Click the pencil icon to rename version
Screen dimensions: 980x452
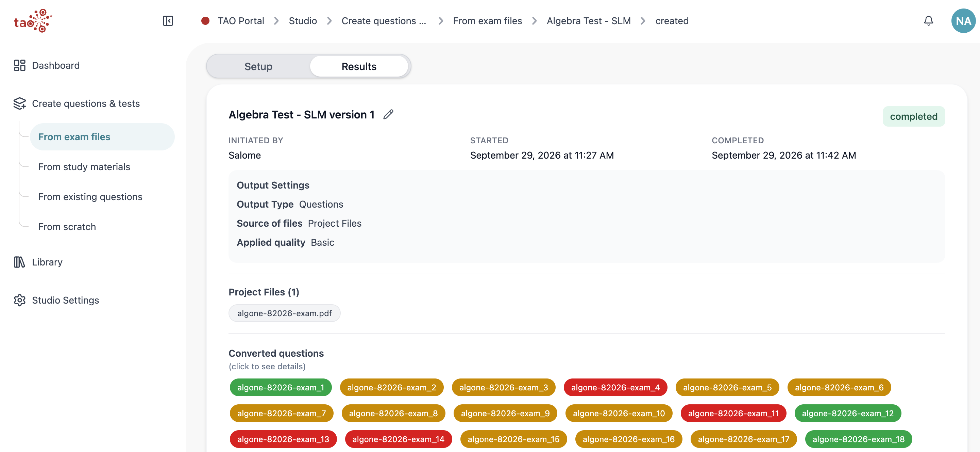tap(388, 115)
